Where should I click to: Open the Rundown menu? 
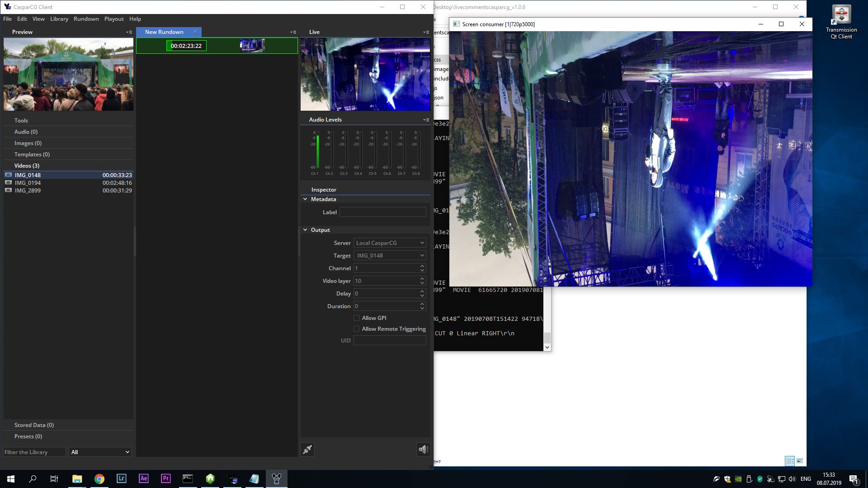(86, 19)
